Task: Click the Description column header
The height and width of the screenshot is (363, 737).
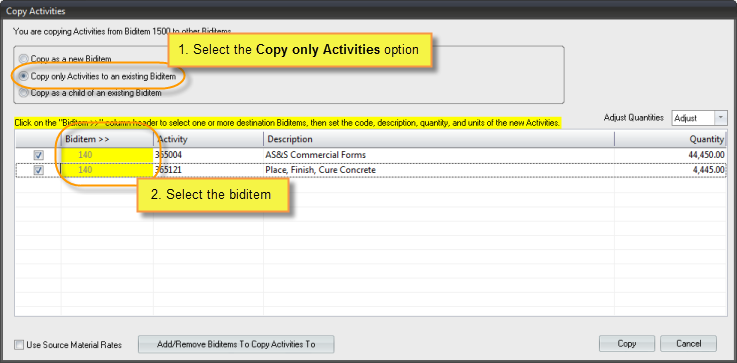Action: pyautogui.click(x=439, y=139)
